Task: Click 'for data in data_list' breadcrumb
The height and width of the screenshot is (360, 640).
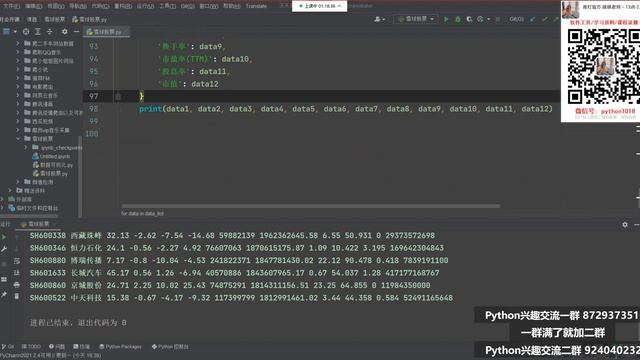Action: 142,213
